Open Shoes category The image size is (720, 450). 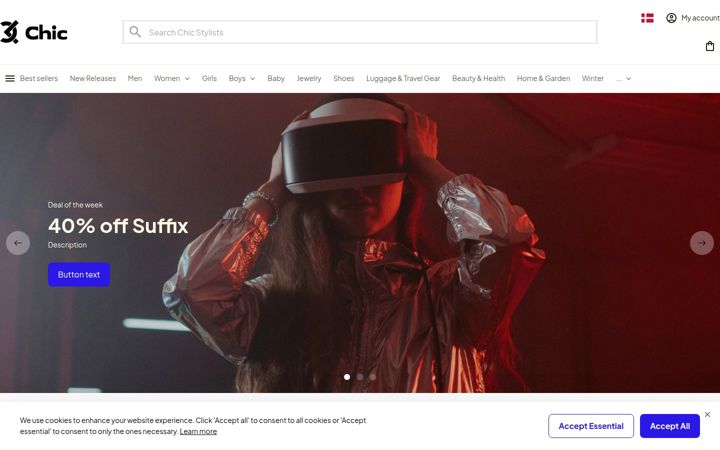343,79
